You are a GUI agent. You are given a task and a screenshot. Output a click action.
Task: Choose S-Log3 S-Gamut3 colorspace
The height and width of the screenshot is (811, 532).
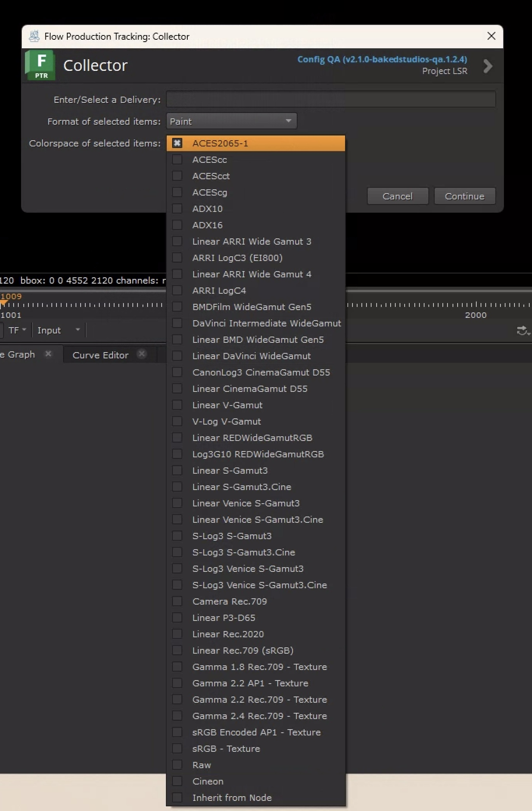256,536
